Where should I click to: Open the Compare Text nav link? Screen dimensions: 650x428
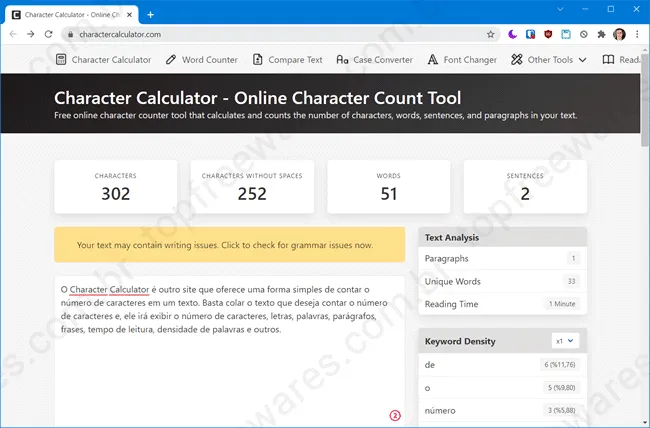(295, 60)
